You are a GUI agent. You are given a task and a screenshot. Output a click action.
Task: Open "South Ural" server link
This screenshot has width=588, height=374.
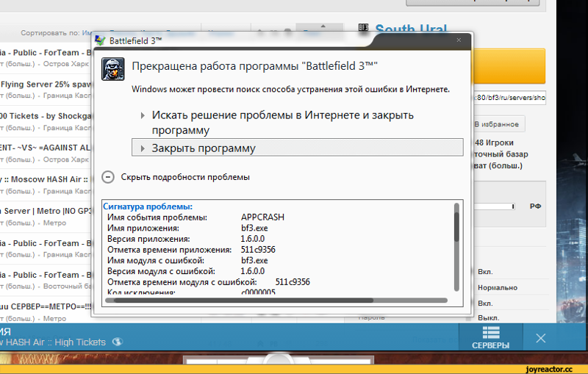click(x=411, y=29)
